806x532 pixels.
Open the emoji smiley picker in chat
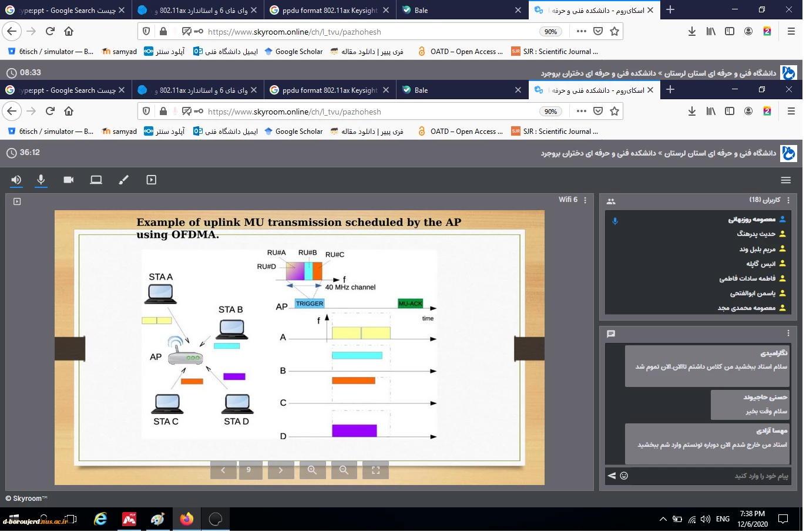[x=624, y=476]
